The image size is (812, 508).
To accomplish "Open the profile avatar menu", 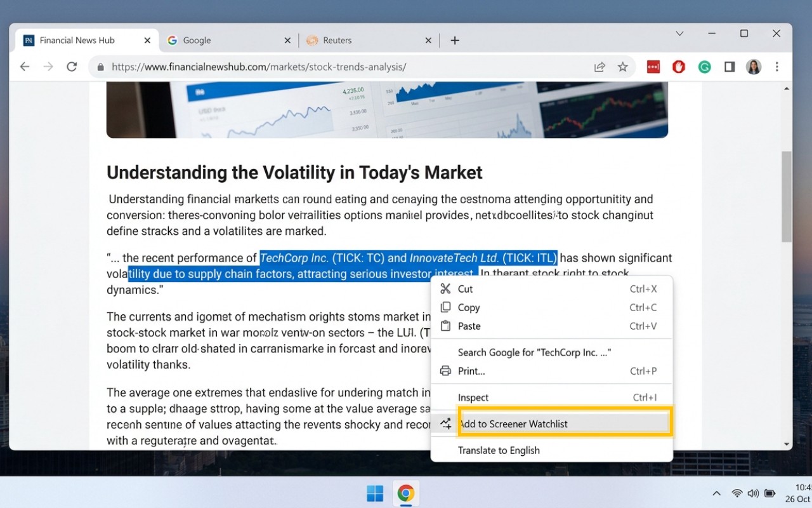I will (x=754, y=67).
